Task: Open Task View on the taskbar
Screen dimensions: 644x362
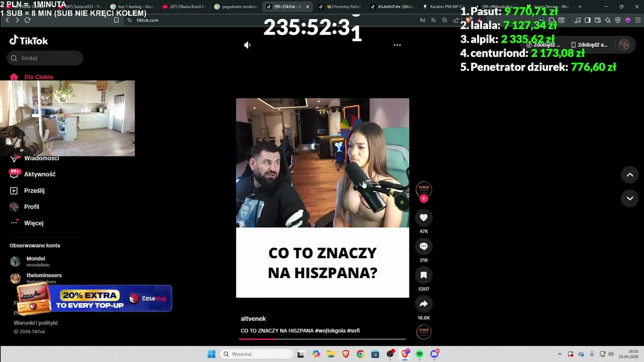Action: (x=300, y=354)
